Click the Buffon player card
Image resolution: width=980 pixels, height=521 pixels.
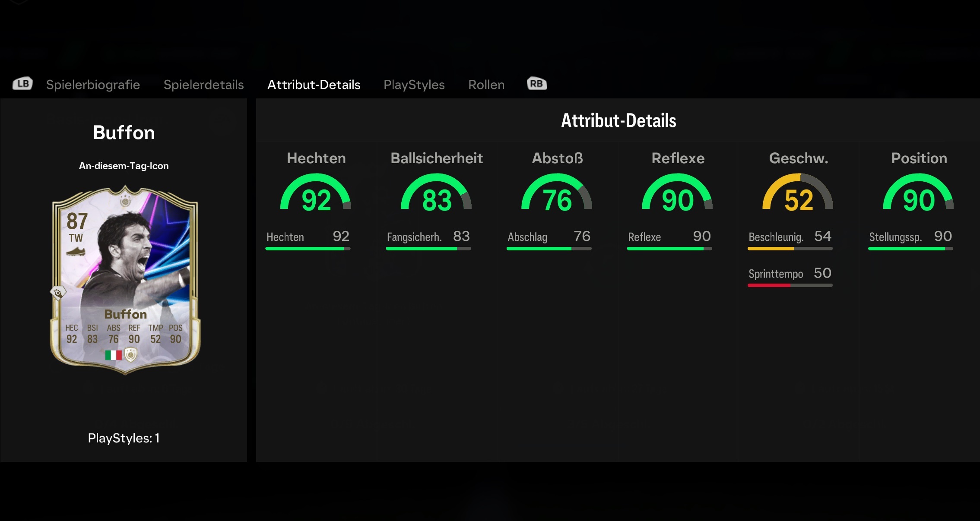(x=125, y=280)
